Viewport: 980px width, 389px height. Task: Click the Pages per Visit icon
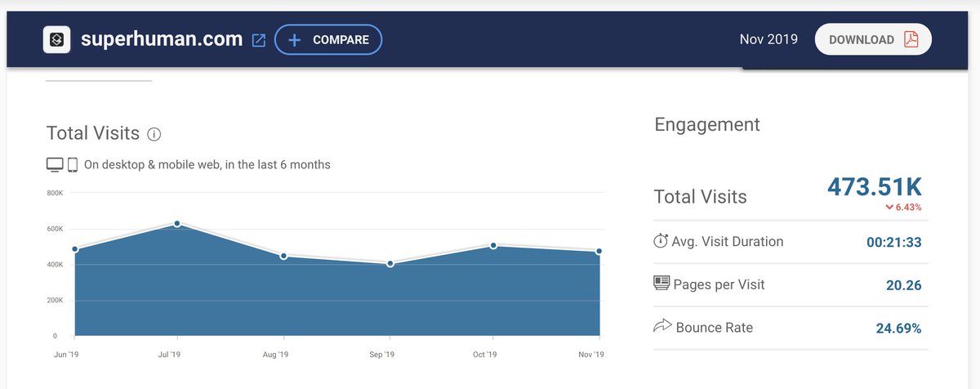point(661,283)
